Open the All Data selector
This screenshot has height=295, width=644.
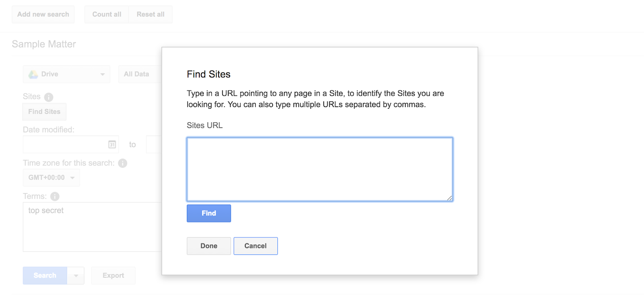tap(137, 74)
